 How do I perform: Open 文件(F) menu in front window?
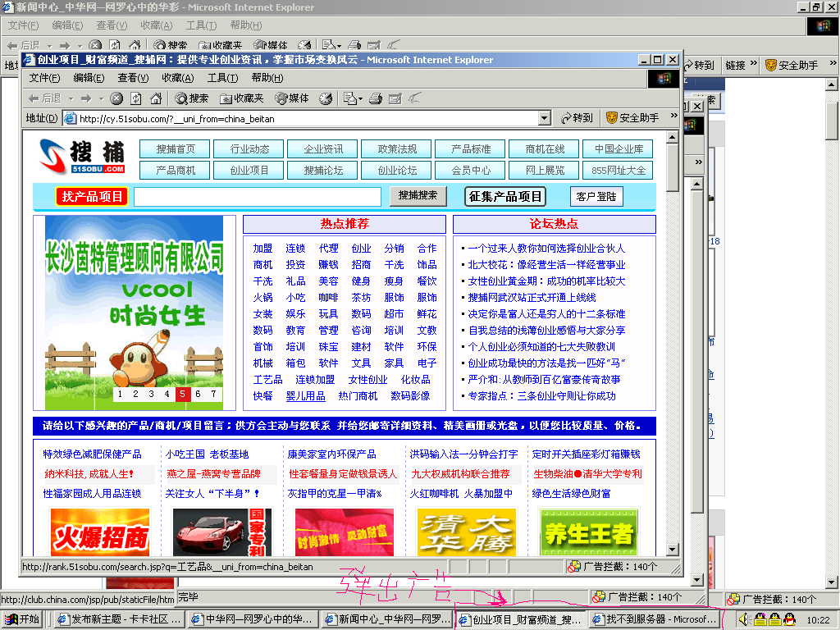pos(44,78)
